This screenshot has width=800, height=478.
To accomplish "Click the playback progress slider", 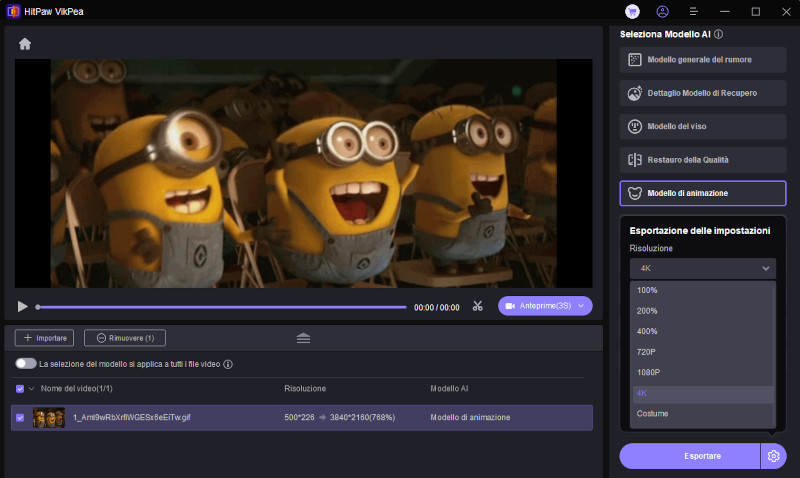I will 222,307.
